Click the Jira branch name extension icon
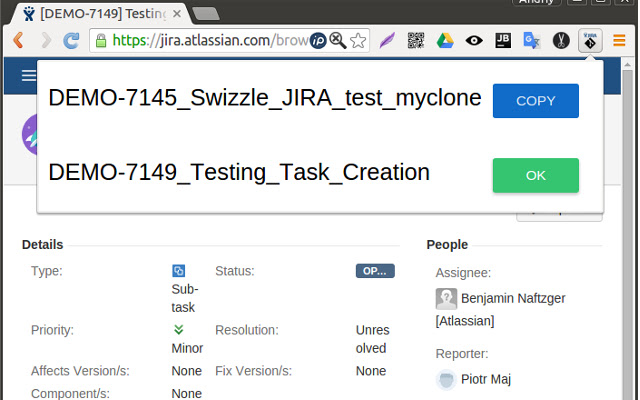Image resolution: width=640 pixels, height=400 pixels. pyautogui.click(x=590, y=41)
